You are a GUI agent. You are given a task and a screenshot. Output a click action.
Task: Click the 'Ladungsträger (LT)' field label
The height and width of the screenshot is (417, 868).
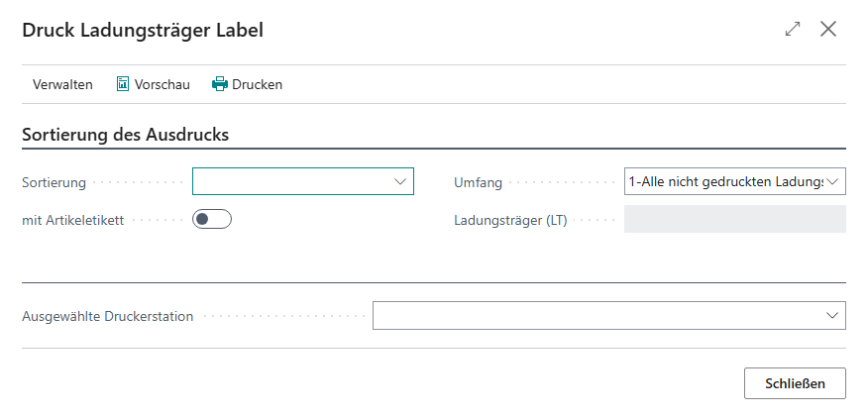(x=509, y=220)
